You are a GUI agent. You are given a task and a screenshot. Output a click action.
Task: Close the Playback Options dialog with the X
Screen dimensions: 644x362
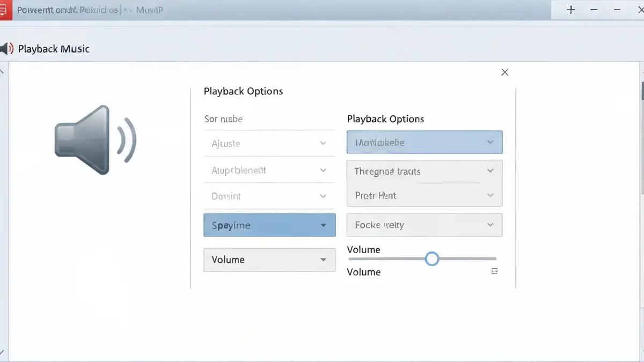click(x=504, y=72)
